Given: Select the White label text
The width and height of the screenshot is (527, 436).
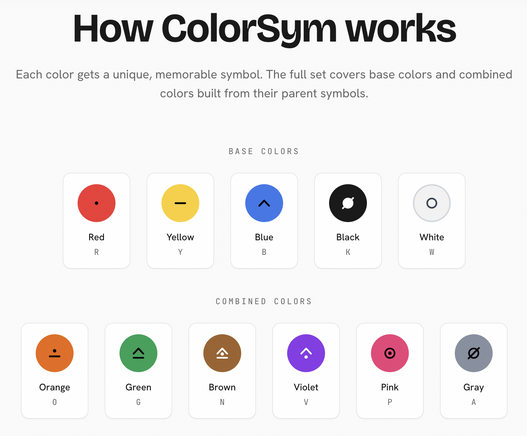Looking at the screenshot, I should point(432,237).
